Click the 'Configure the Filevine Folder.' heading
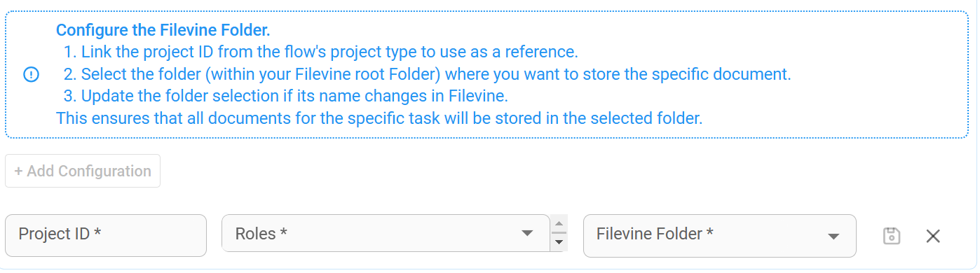 point(163,31)
